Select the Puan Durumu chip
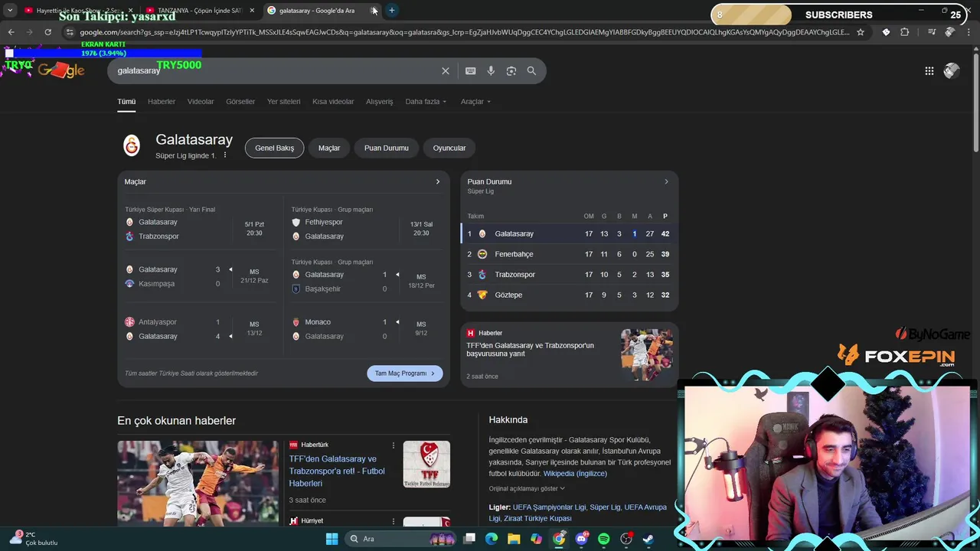980x551 pixels. [387, 148]
